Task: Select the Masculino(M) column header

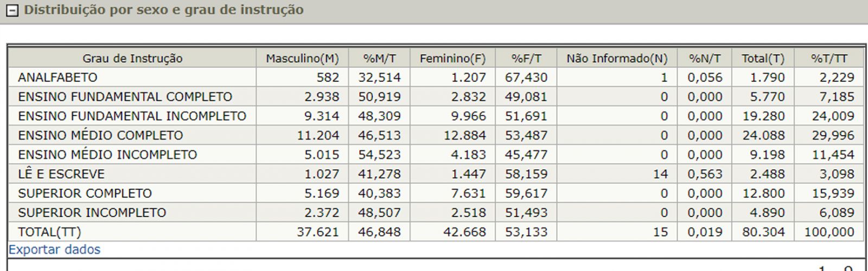Action: point(302,59)
